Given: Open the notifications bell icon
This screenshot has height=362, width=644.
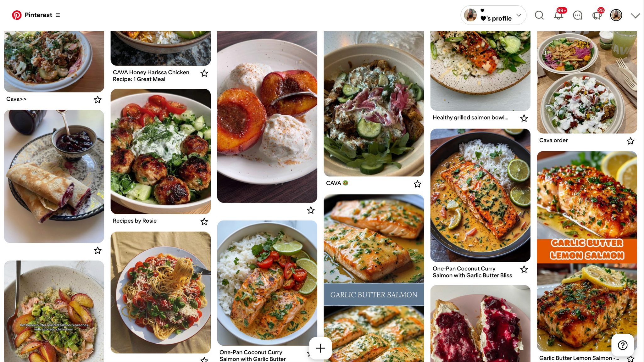Looking at the screenshot, I should click(x=559, y=15).
